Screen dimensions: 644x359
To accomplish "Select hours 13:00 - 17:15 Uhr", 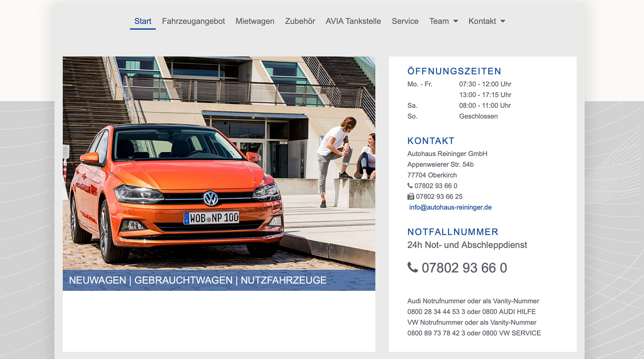I will pyautogui.click(x=485, y=95).
